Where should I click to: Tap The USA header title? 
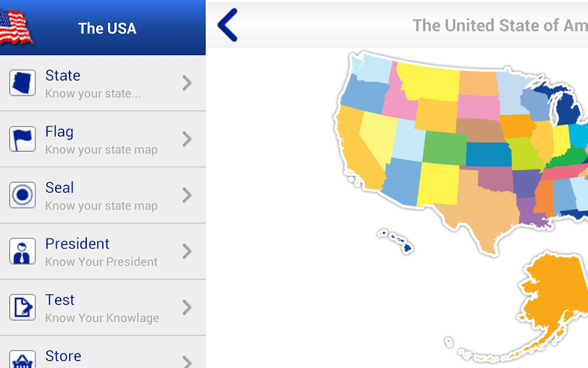point(107,29)
